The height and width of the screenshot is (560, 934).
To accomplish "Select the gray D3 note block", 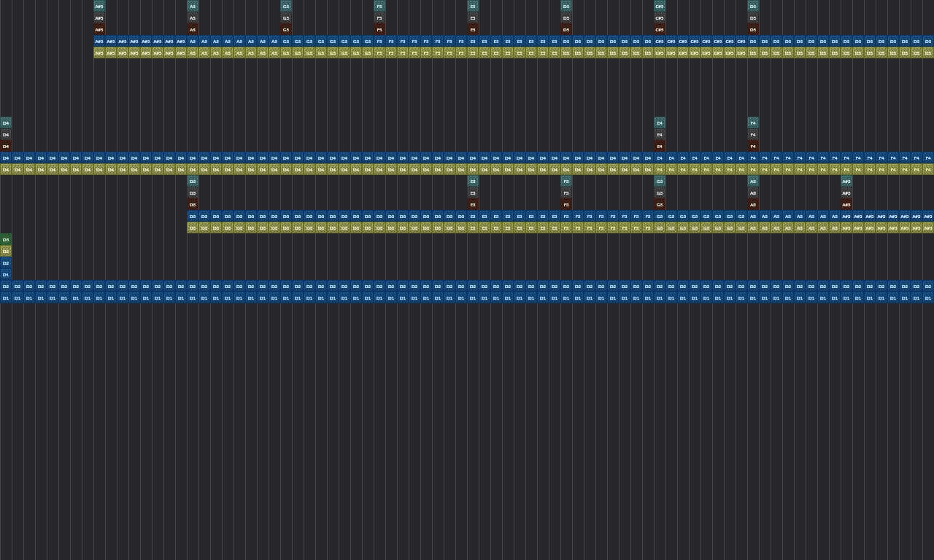I will (x=193, y=192).
